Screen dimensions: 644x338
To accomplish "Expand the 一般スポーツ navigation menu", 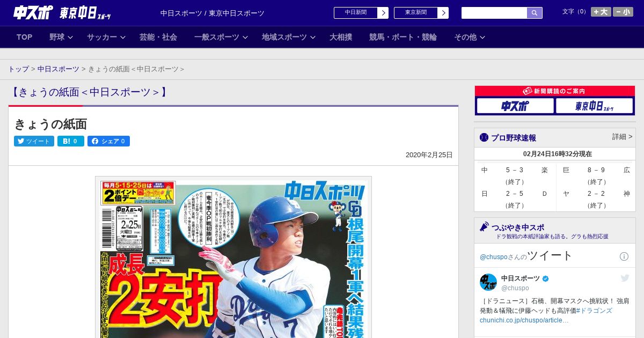I will [x=221, y=37].
